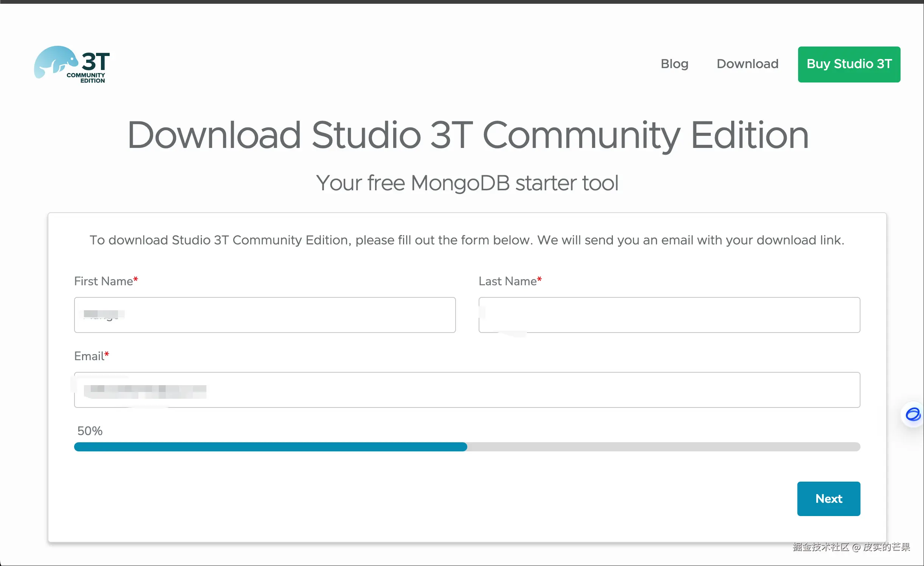Click the 'Email' field label
This screenshot has width=924, height=566.
[92, 356]
